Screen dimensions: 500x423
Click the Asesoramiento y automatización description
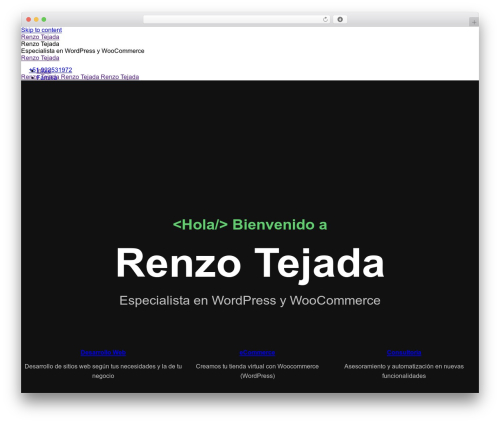(404, 371)
